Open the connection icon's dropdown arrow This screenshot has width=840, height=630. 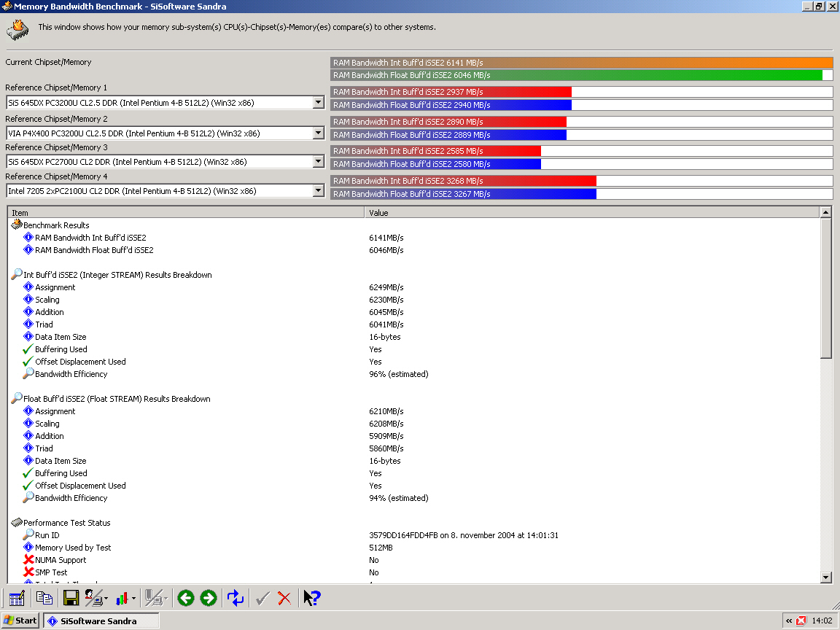click(x=106, y=599)
